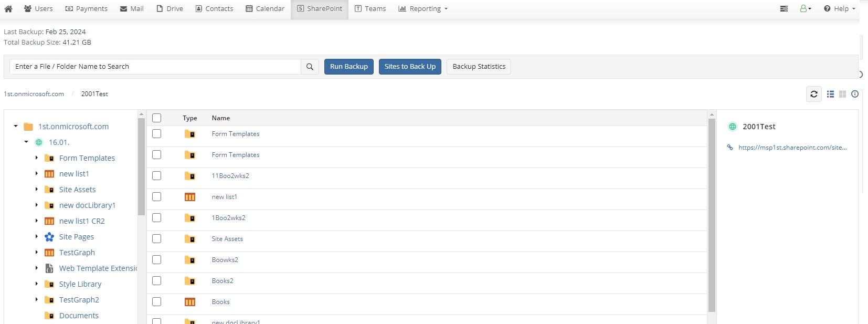
Task: Select the Site Assets row checkbox
Action: pos(156,239)
